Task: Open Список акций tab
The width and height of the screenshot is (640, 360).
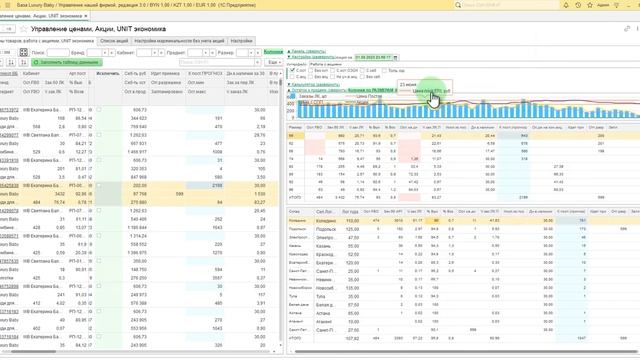Action: pyautogui.click(x=114, y=41)
